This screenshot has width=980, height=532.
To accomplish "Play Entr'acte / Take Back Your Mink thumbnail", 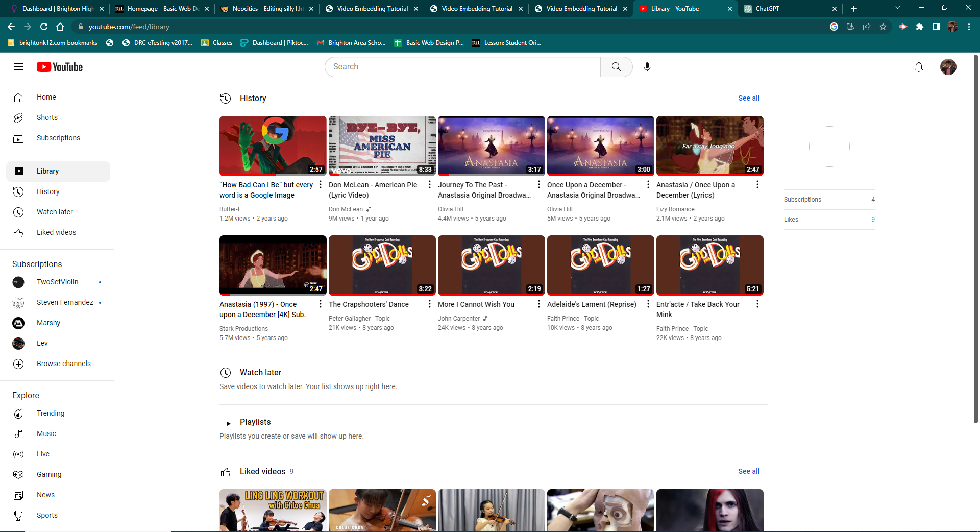I will pos(710,265).
